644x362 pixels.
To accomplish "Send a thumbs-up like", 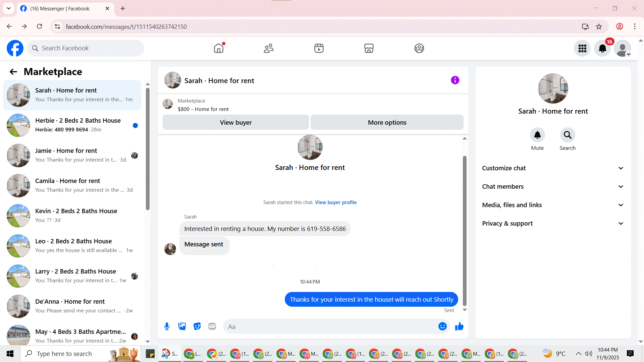I will [x=459, y=326].
